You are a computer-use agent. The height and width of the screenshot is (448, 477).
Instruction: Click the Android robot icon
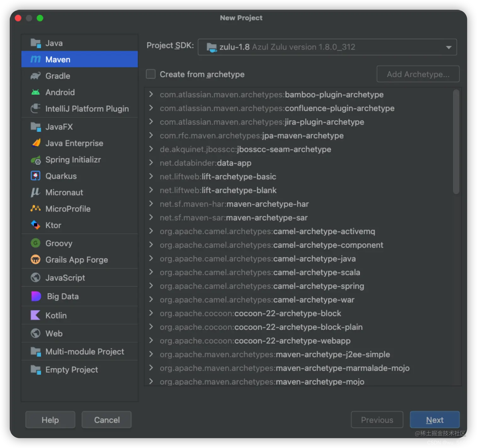[x=36, y=92]
